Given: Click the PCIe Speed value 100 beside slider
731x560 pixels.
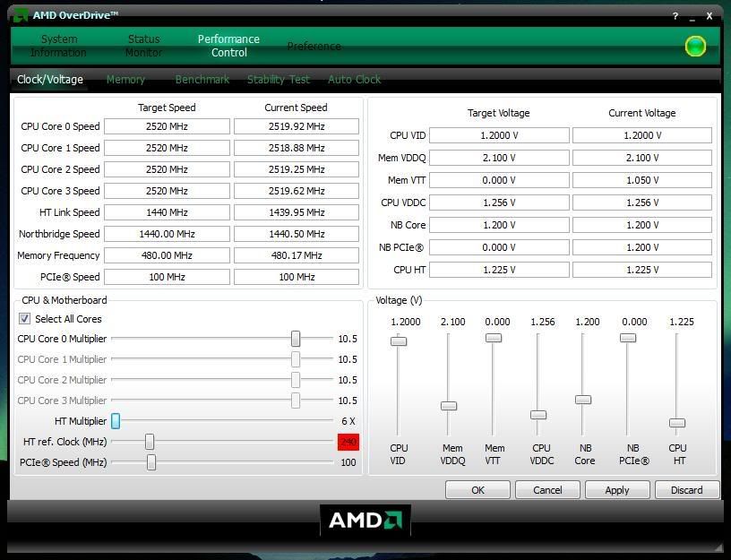Looking at the screenshot, I should click(348, 462).
